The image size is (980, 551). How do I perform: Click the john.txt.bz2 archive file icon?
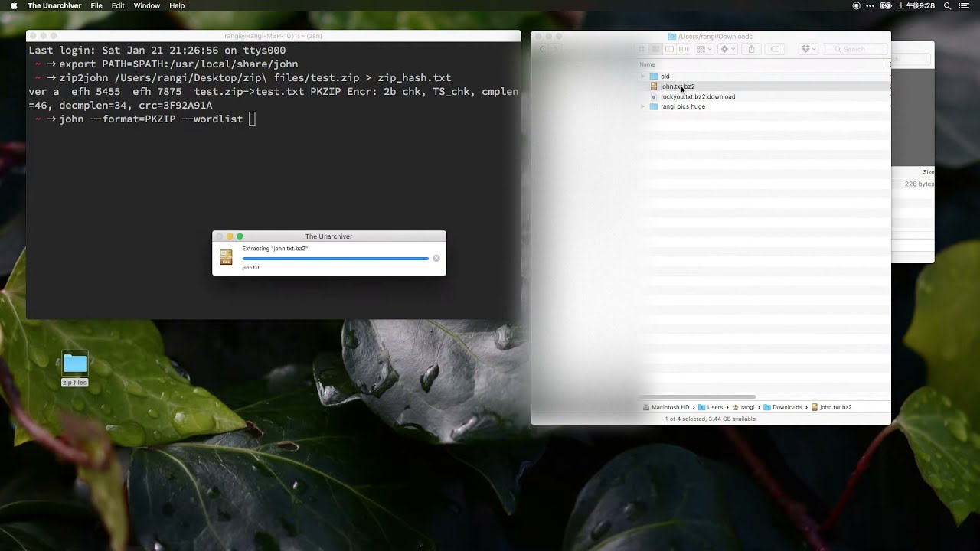click(654, 86)
